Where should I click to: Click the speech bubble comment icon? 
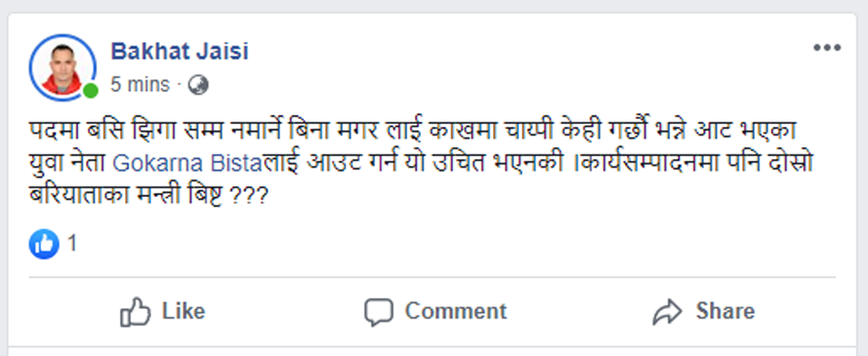(x=379, y=312)
